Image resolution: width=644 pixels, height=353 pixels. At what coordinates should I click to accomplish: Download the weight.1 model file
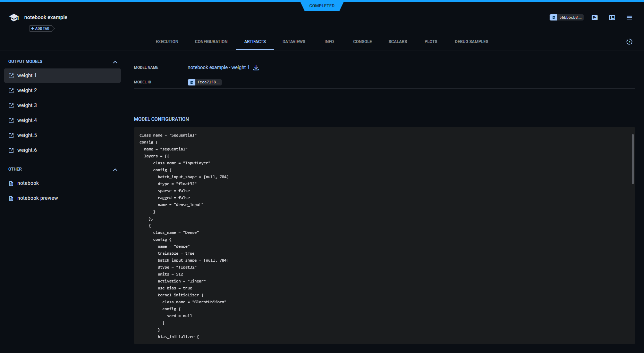tap(256, 68)
